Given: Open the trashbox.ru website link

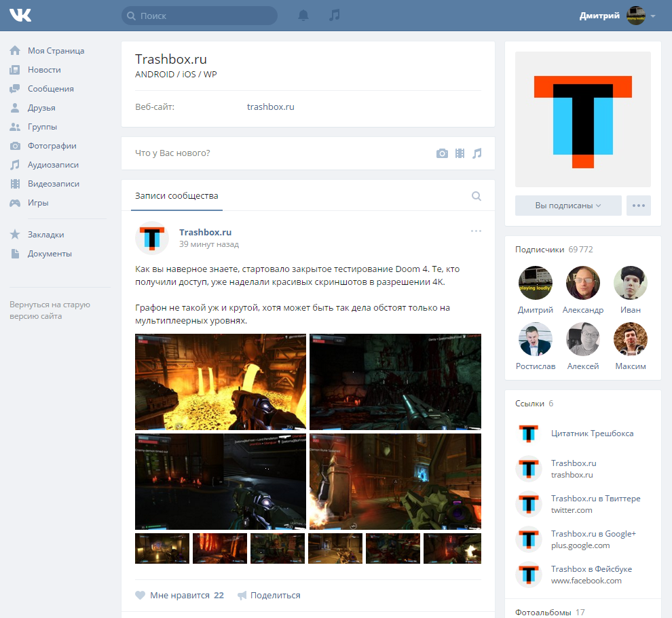Looking at the screenshot, I should (270, 107).
